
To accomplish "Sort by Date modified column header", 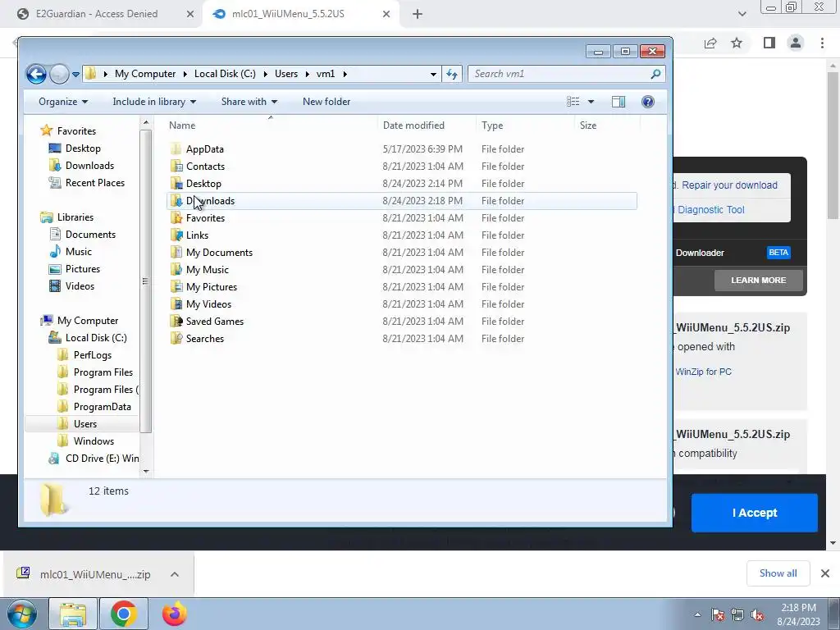I will pyautogui.click(x=427, y=126).
